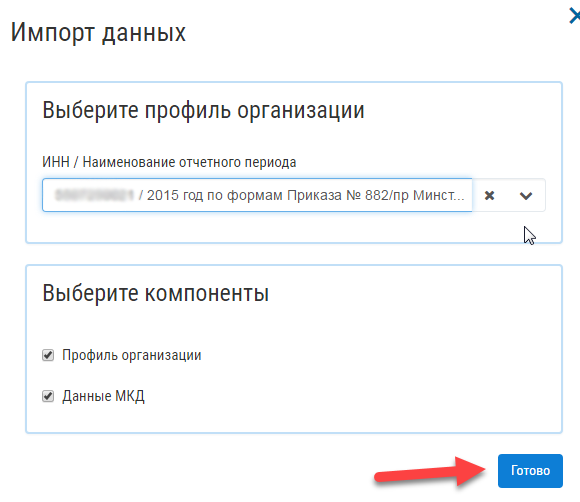The image size is (580, 502).
Task: Click the Выберите компоненты heading
Action: click(x=155, y=293)
